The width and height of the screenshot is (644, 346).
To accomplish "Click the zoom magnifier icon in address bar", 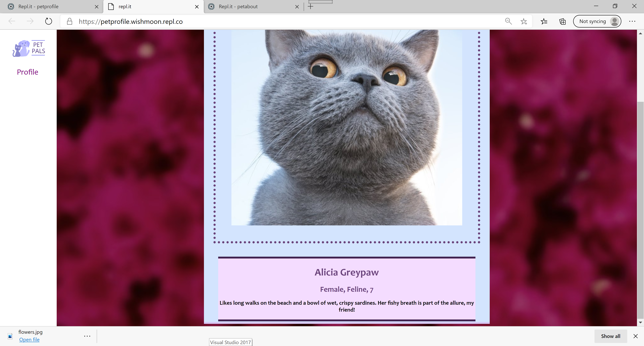I will 508,21.
